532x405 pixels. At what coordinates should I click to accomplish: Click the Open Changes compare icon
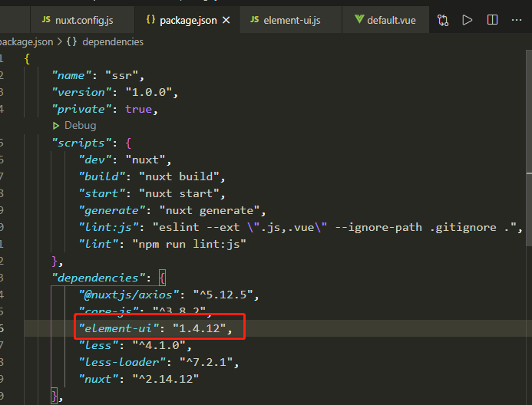pos(443,20)
